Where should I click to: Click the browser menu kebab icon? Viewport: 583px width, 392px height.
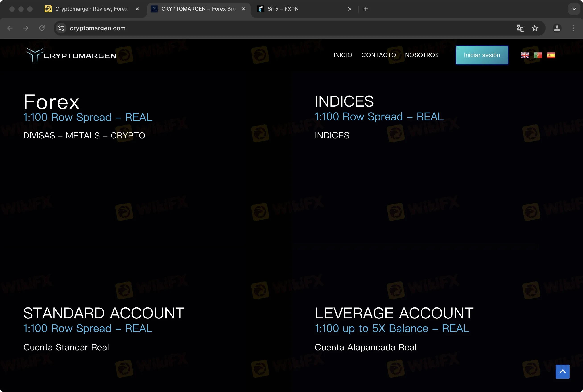(573, 28)
